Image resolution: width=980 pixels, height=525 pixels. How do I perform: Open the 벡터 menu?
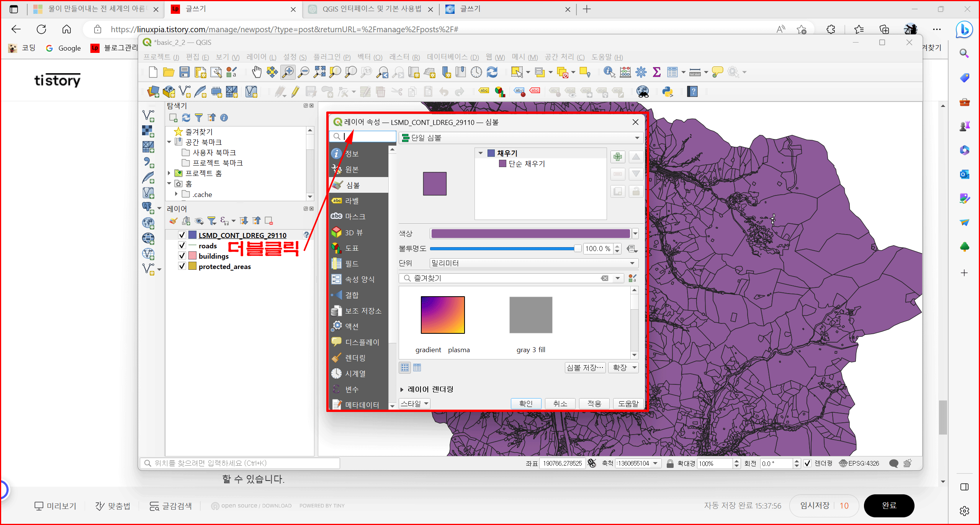point(369,57)
